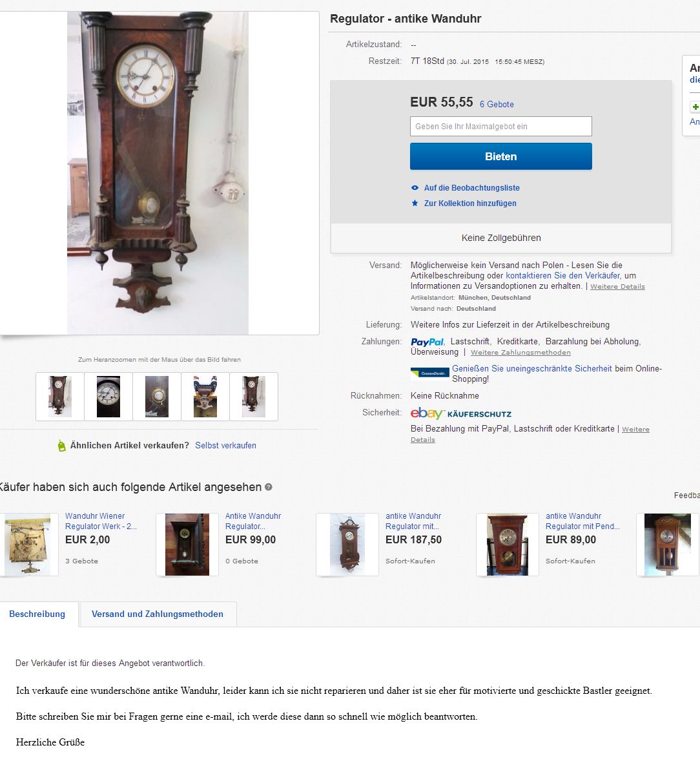Select the pendulum close-up thumbnail

pyautogui.click(x=157, y=397)
